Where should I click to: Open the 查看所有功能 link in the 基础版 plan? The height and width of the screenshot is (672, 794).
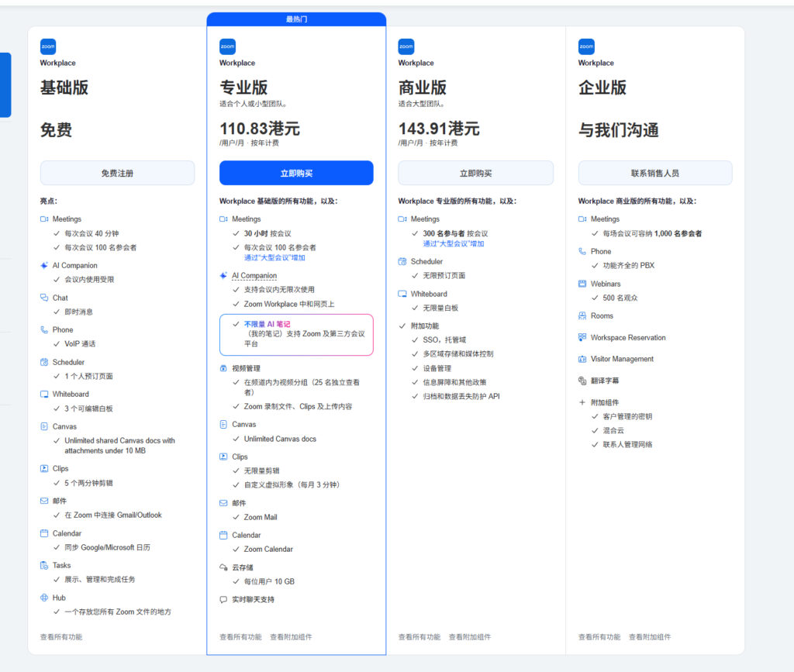(60, 637)
